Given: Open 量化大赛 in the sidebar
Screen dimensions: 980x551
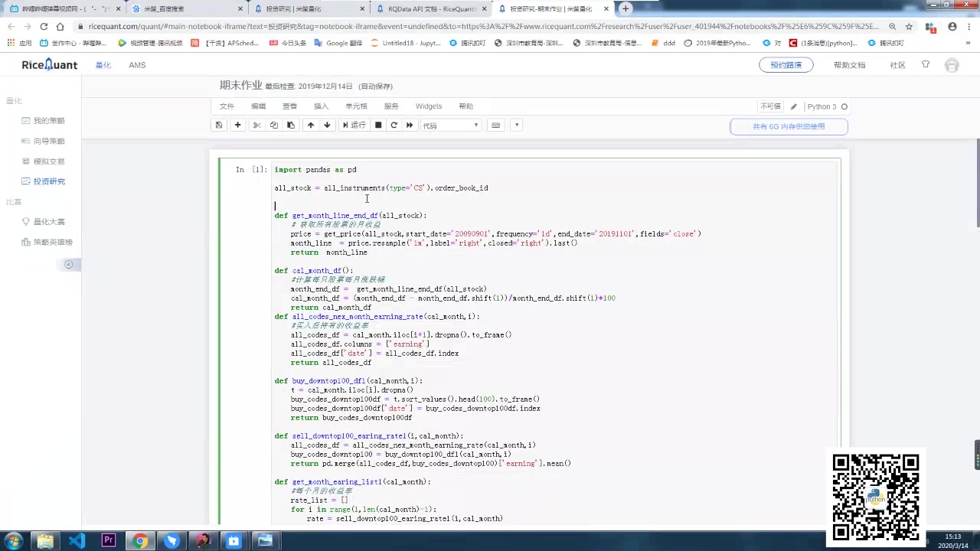Looking at the screenshot, I should click(43, 222).
